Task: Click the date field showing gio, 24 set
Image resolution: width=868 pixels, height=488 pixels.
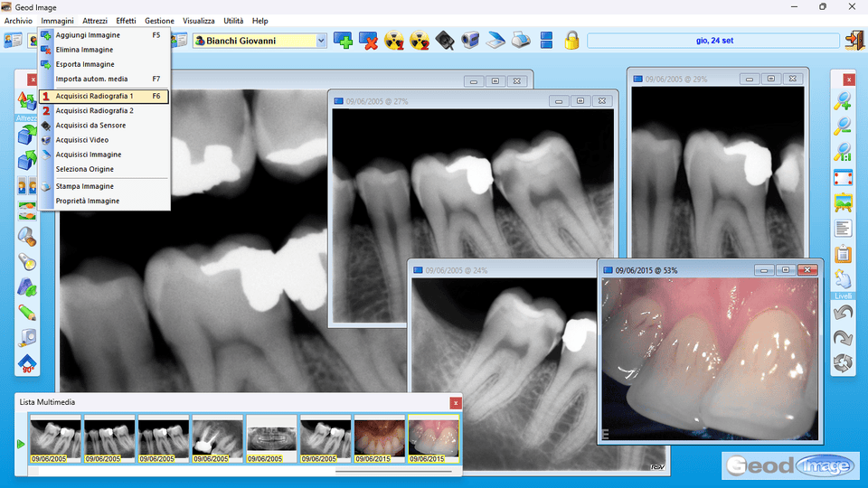Action: (x=713, y=41)
